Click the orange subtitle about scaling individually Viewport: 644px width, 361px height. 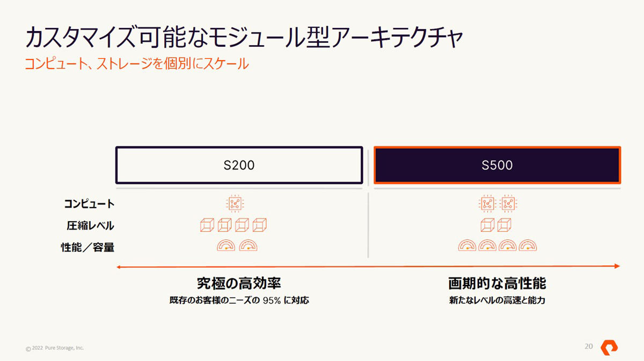137,64
